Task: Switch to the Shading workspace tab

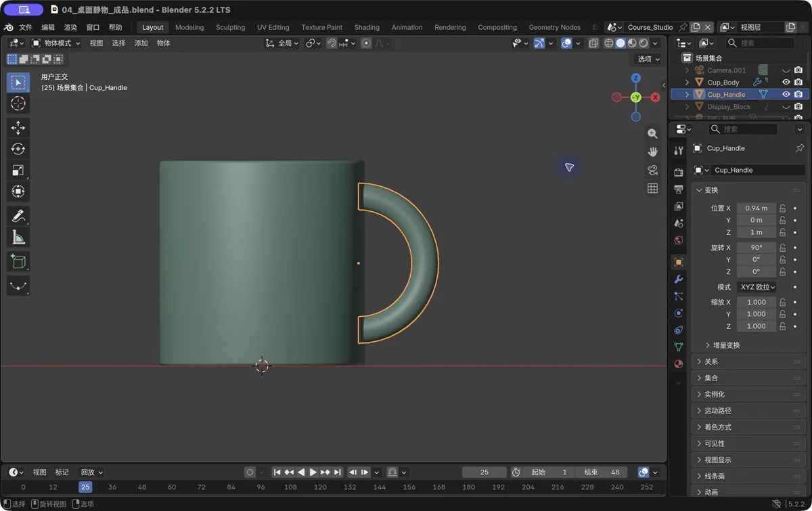Action: click(x=367, y=28)
